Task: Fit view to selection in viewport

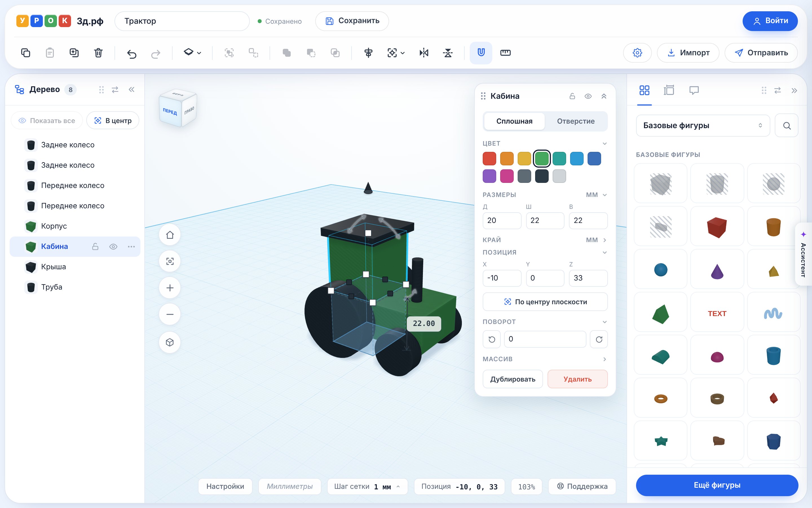Action: 170,261
